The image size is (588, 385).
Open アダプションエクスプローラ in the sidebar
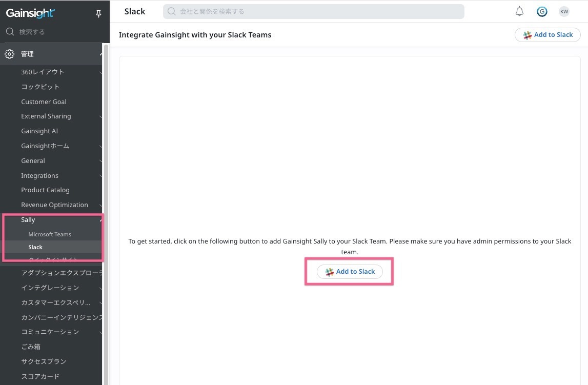click(62, 273)
